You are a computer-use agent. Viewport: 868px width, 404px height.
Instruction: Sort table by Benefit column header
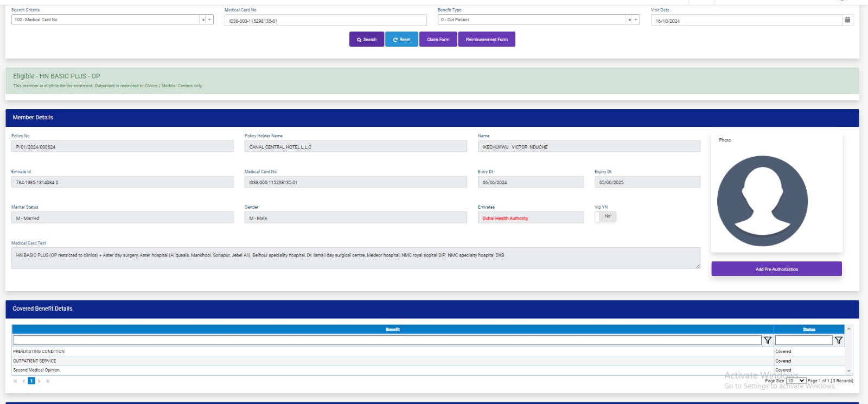coord(393,330)
